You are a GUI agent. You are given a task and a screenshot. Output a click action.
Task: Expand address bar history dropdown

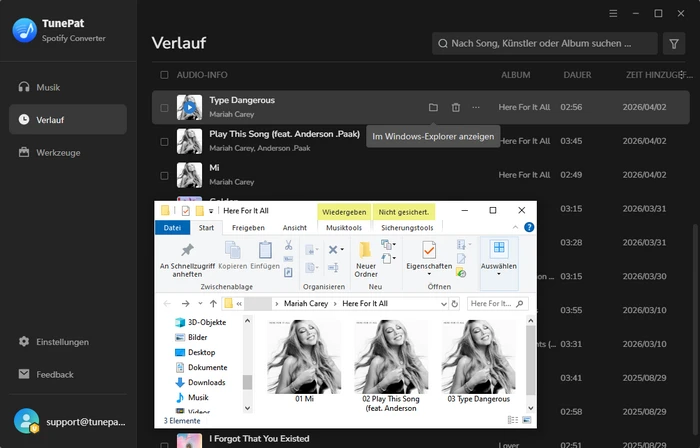click(x=444, y=304)
